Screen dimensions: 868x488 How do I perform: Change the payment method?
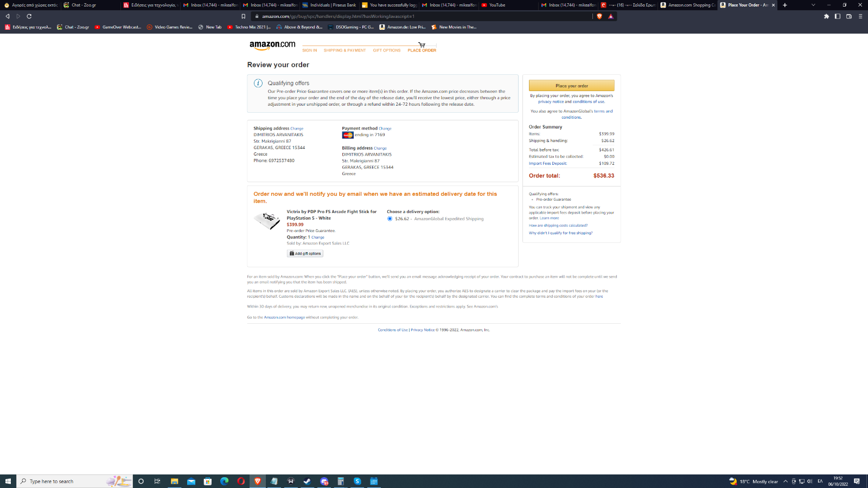tap(385, 129)
